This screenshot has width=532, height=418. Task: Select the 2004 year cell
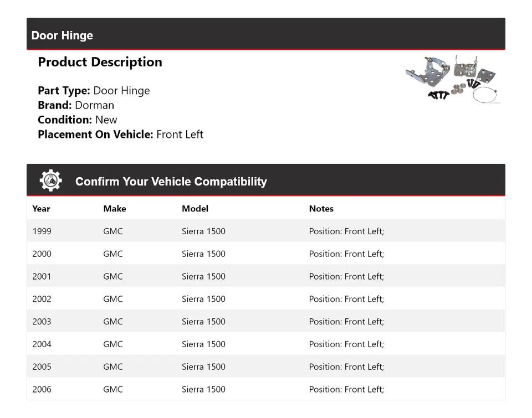pos(42,344)
